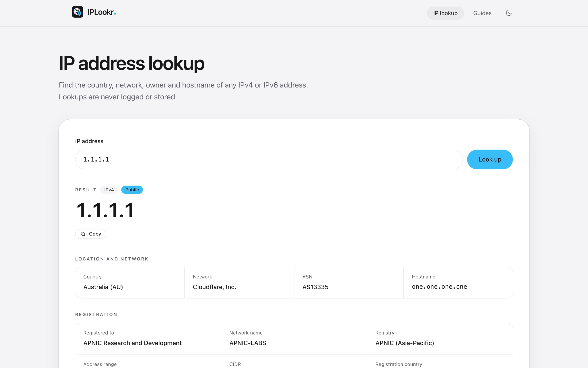Click the RESULT label
588x368 pixels.
tap(86, 190)
